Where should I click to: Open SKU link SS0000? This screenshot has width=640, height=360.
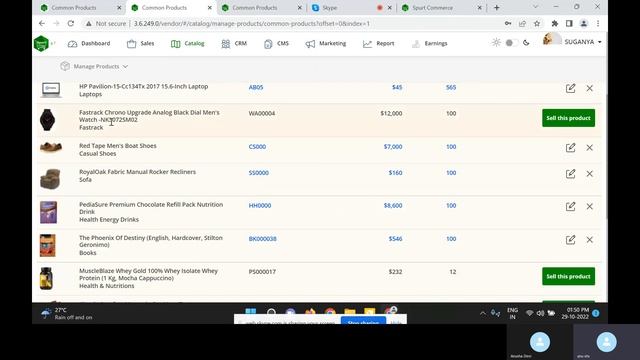coord(259,173)
